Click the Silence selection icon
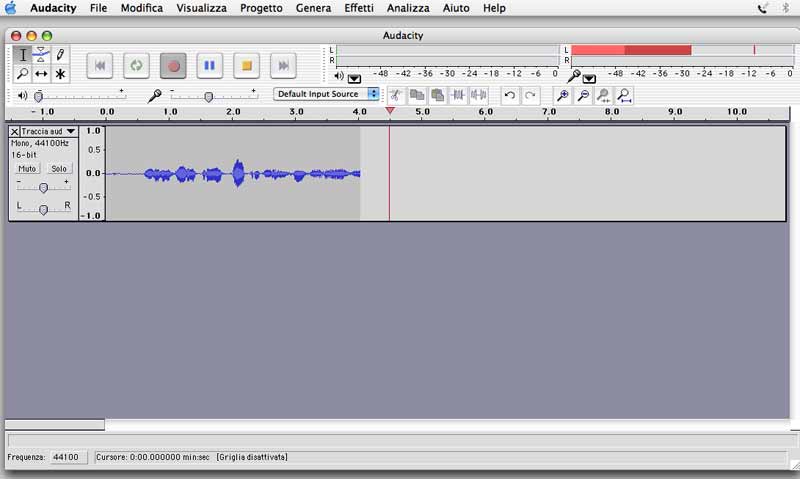The image size is (800, 479). click(478, 95)
